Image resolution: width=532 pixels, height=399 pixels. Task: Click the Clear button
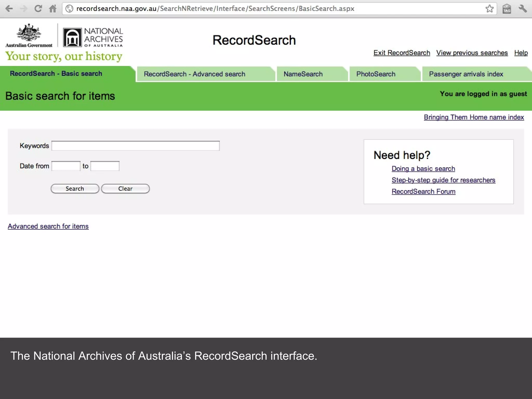pos(125,189)
